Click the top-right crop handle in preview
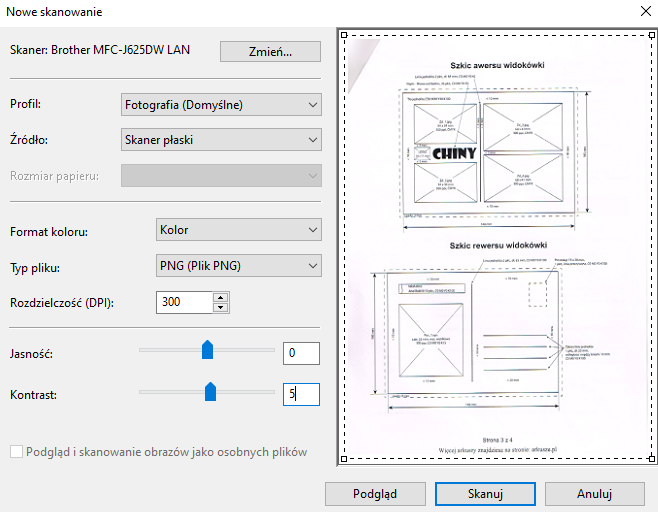This screenshot has width=658, height=512. pos(653,35)
